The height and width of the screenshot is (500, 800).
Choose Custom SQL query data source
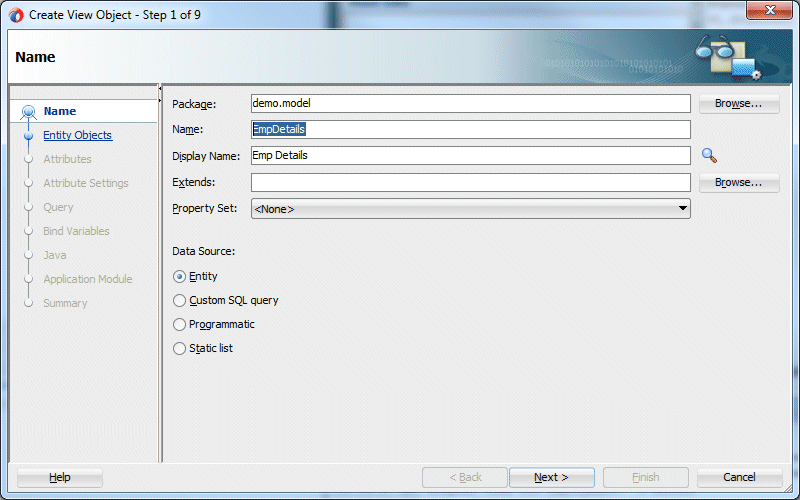(x=179, y=301)
